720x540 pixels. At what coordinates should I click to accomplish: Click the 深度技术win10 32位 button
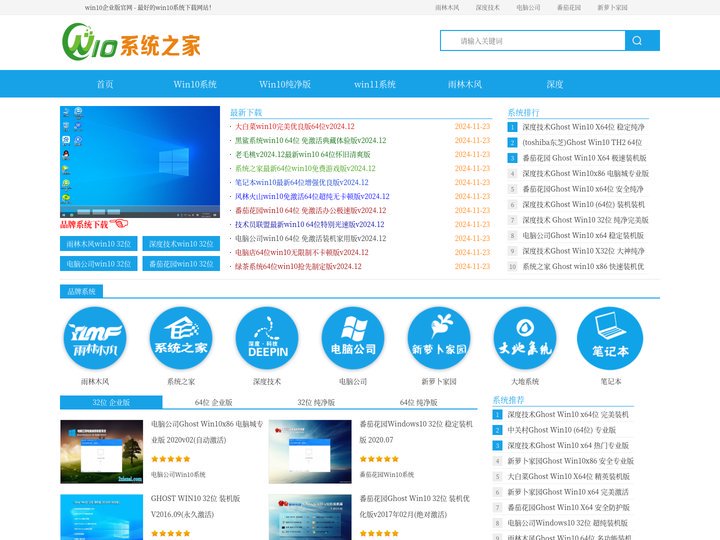[x=181, y=244]
